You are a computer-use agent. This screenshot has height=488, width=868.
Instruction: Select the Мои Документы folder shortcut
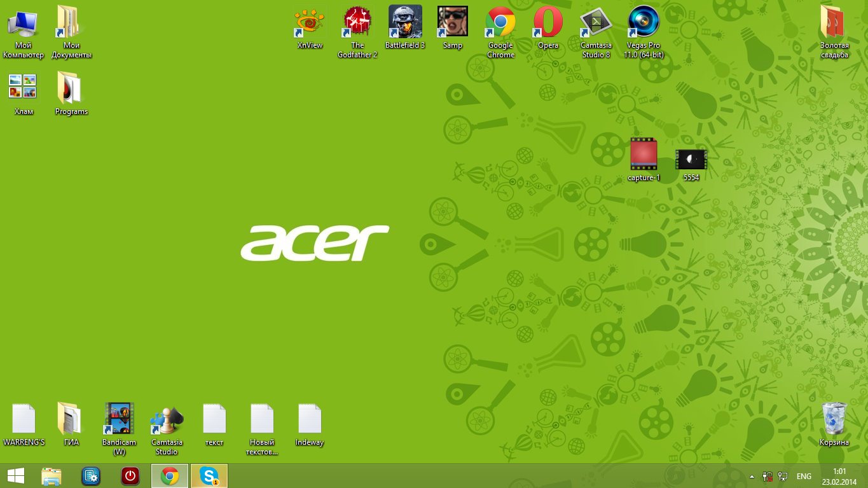71,32
